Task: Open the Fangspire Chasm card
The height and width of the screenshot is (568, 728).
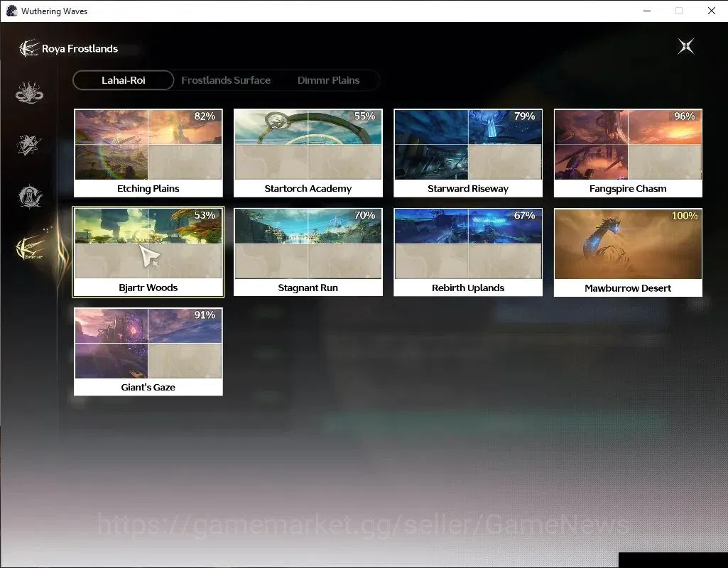Action: click(x=628, y=153)
